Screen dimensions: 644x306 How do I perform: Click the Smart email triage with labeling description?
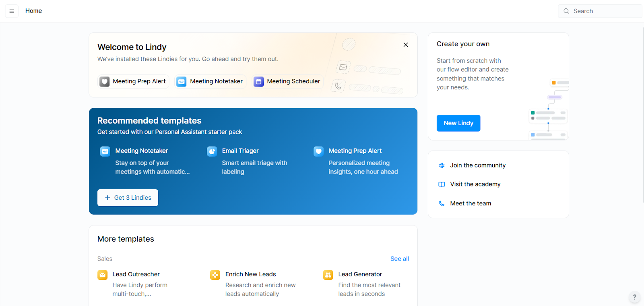(254, 167)
